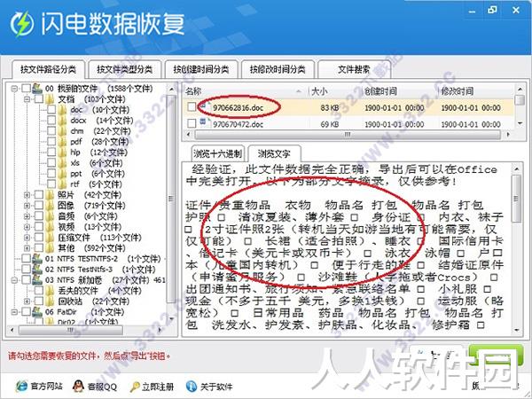Tick the 00 找到的文件 checkbox
The image size is (532, 399).
[26, 89]
